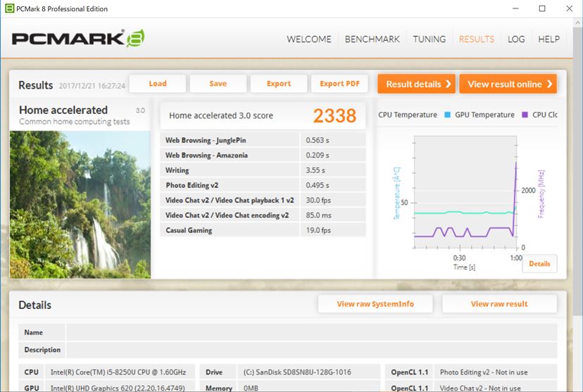Click the scroll up arrow
This screenshot has width=583, height=392.
pyautogui.click(x=578, y=23)
